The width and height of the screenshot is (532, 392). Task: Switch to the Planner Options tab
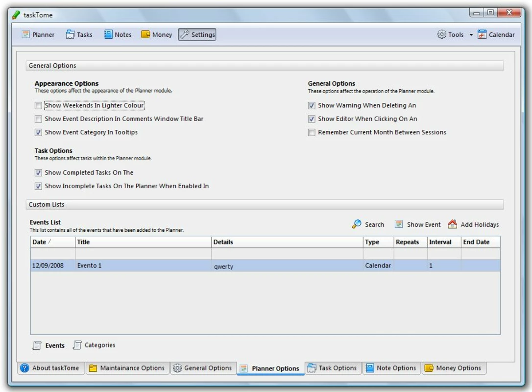point(270,368)
